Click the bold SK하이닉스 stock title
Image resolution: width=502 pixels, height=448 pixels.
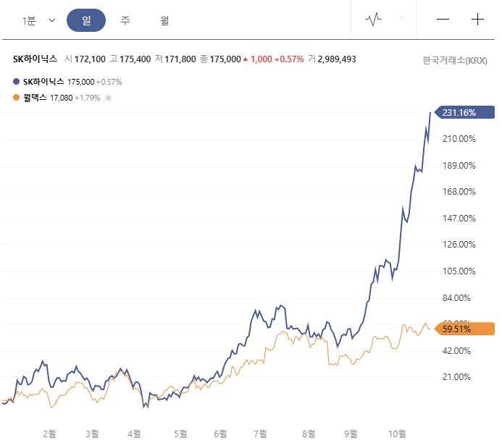click(x=35, y=59)
